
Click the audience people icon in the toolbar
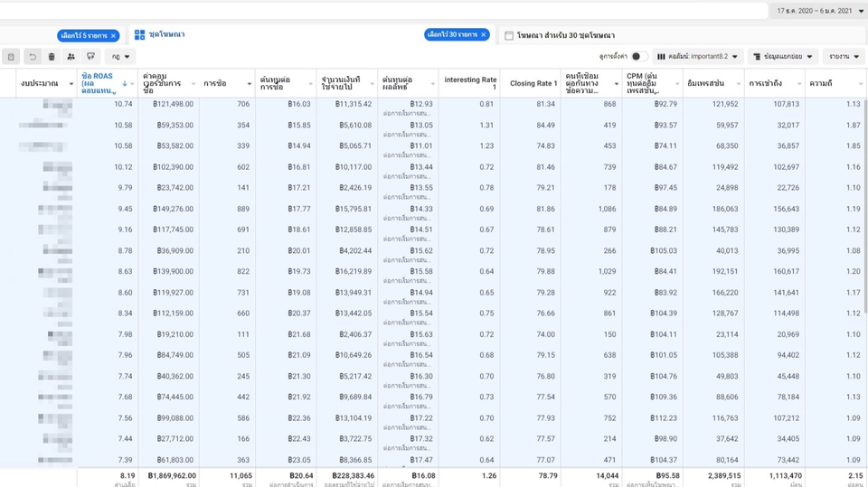coord(71,56)
